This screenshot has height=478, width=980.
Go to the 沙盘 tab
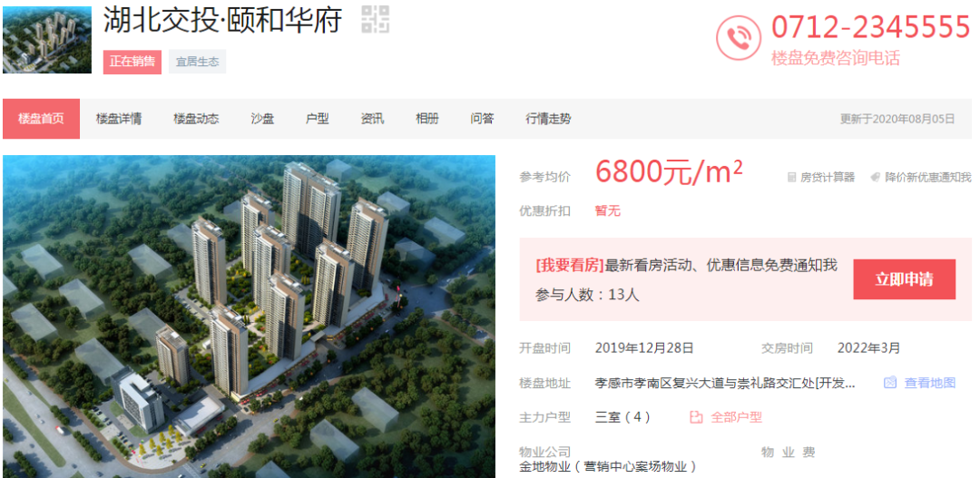pyautogui.click(x=262, y=119)
